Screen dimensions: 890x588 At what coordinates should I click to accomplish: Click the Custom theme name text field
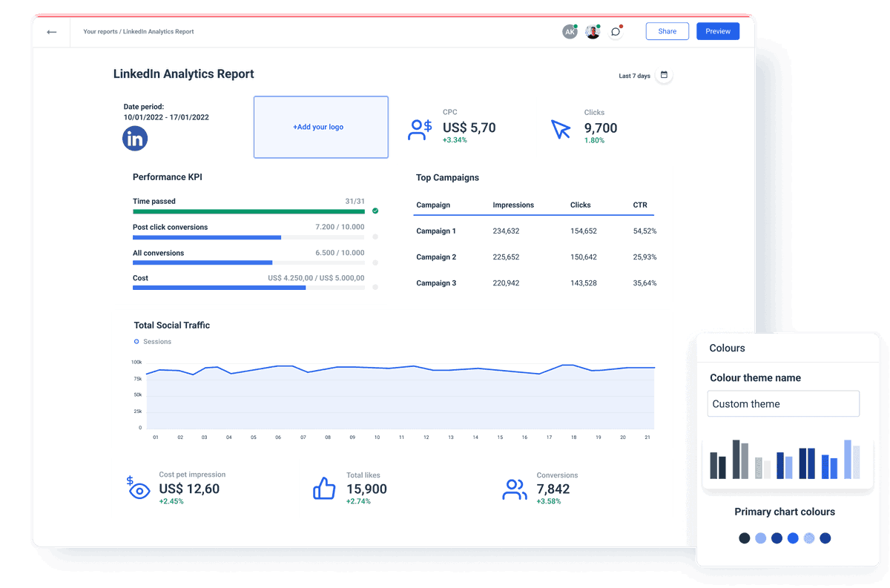783,403
